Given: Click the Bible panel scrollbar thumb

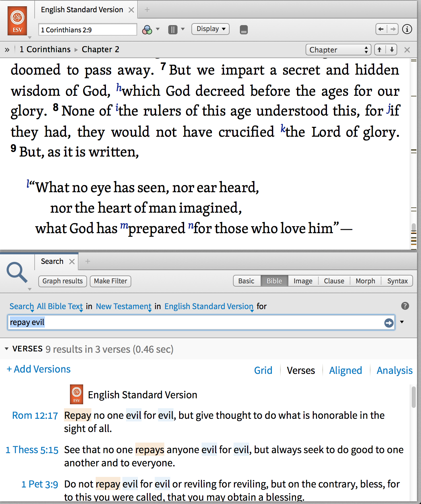Looking at the screenshot, I should [414, 228].
